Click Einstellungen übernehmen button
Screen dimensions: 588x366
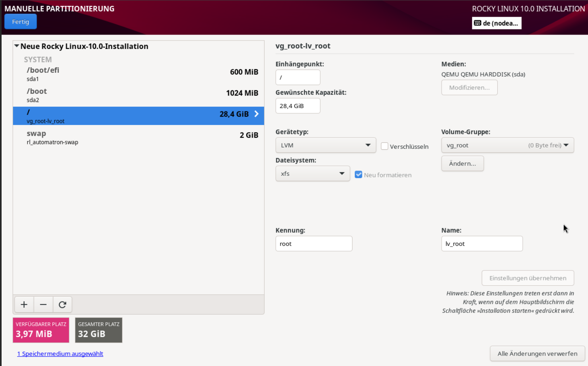click(528, 278)
